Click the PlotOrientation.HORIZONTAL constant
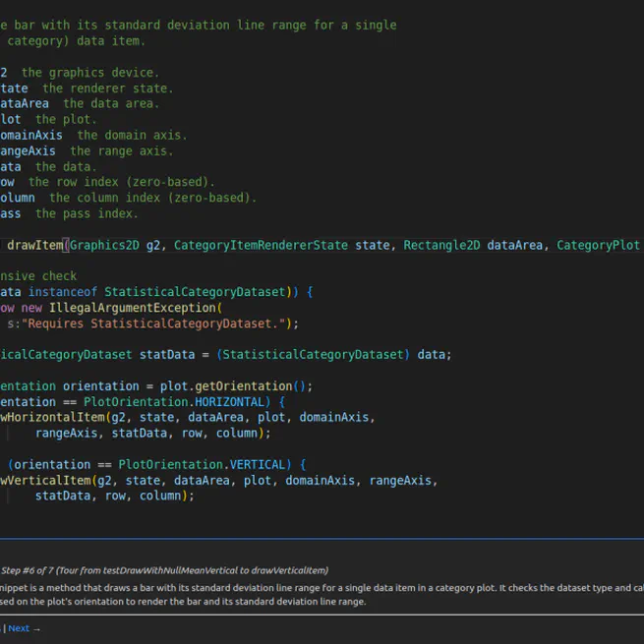Viewport: 644px width, 644px height. tap(174, 402)
